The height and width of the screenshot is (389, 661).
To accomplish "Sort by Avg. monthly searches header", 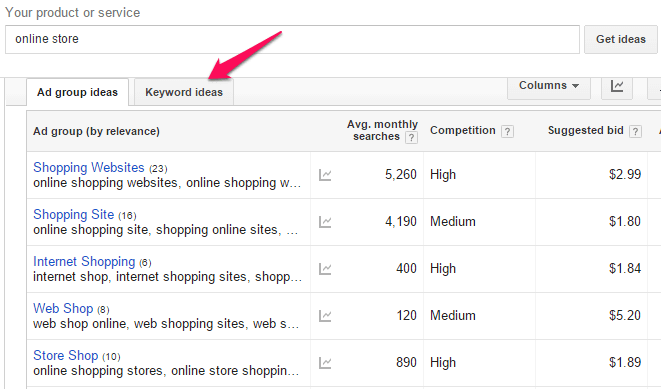I will (x=382, y=130).
